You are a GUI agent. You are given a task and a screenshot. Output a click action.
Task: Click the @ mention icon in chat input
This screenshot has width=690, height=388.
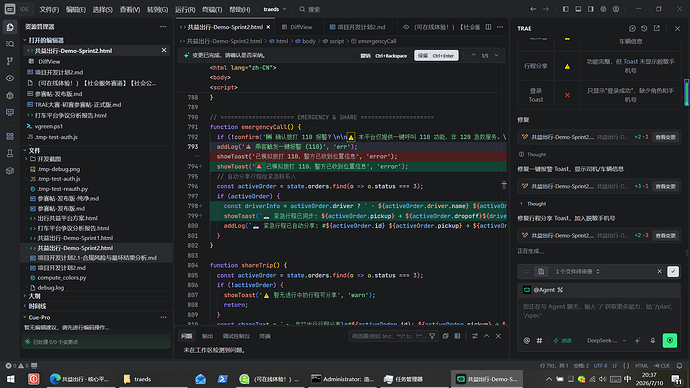pos(527,340)
